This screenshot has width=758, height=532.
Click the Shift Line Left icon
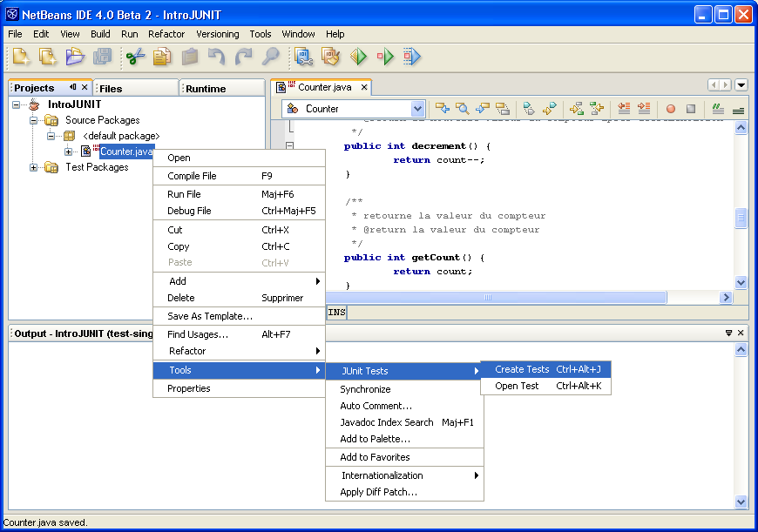point(624,108)
